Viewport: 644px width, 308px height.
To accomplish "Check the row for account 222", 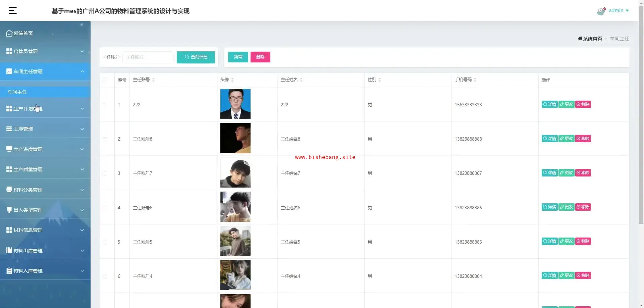I will pos(105,105).
